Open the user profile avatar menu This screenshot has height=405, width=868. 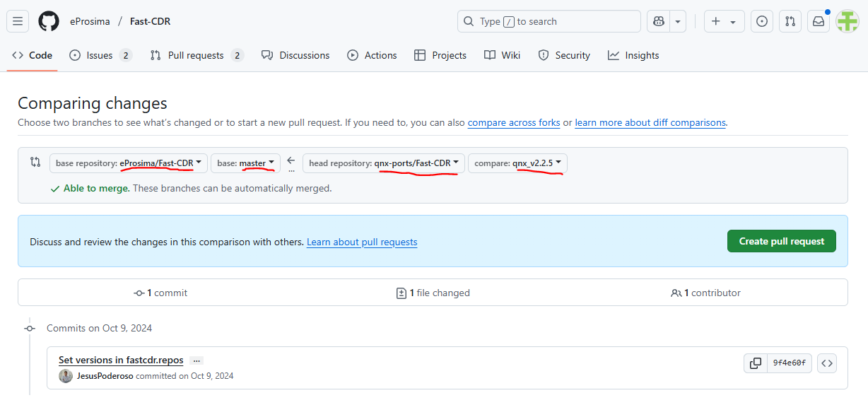tap(847, 21)
